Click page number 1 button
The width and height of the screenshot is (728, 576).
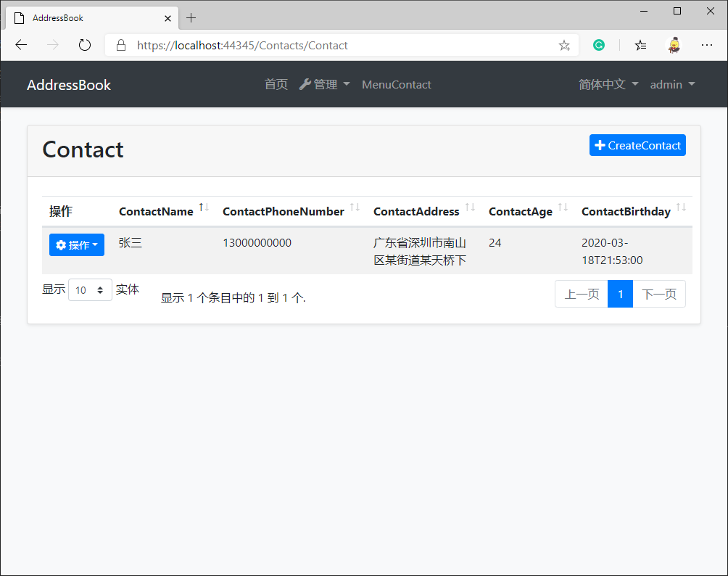coord(620,294)
